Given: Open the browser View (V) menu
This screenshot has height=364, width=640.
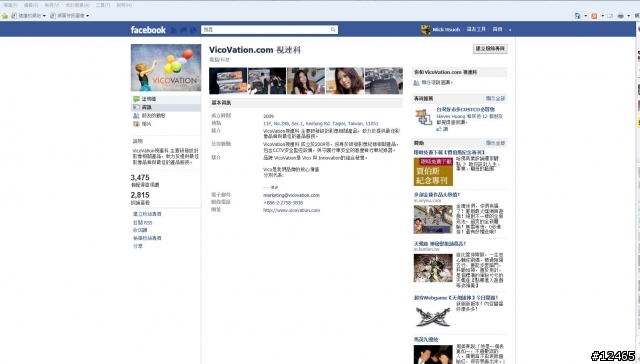Looking at the screenshot, I should coord(52,5).
